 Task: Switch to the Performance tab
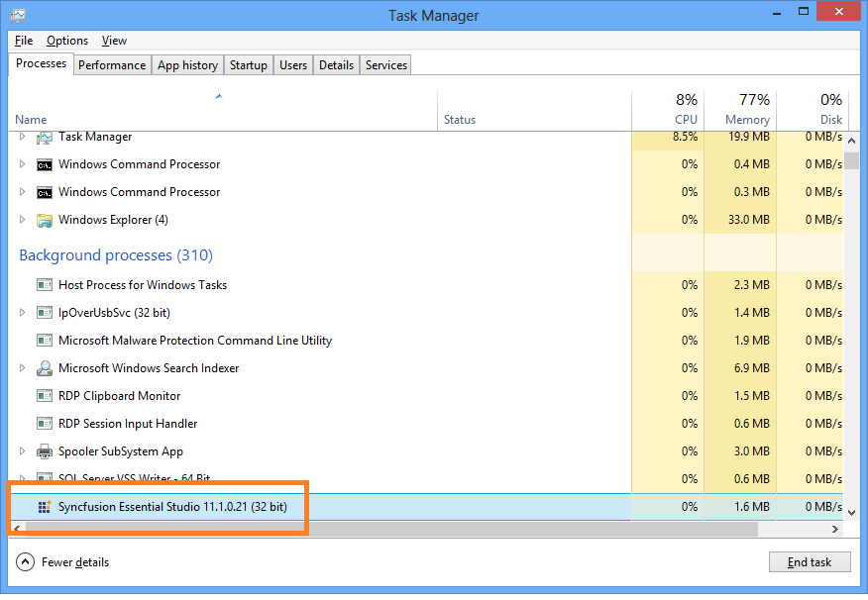[x=112, y=65]
